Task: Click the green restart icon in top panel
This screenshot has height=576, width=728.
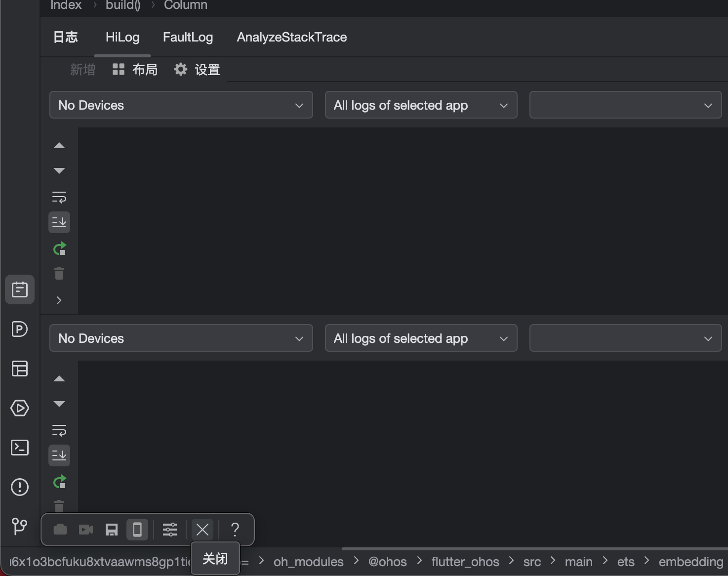Action: (59, 248)
